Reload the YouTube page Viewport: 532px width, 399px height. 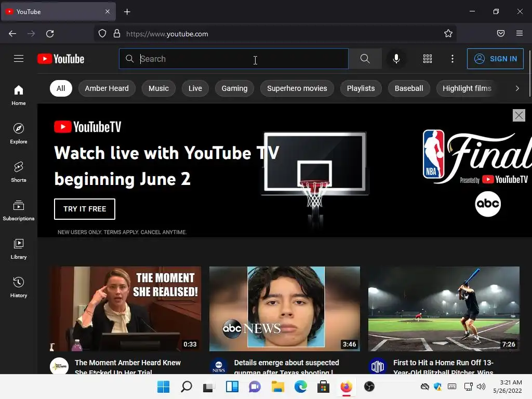tap(50, 34)
